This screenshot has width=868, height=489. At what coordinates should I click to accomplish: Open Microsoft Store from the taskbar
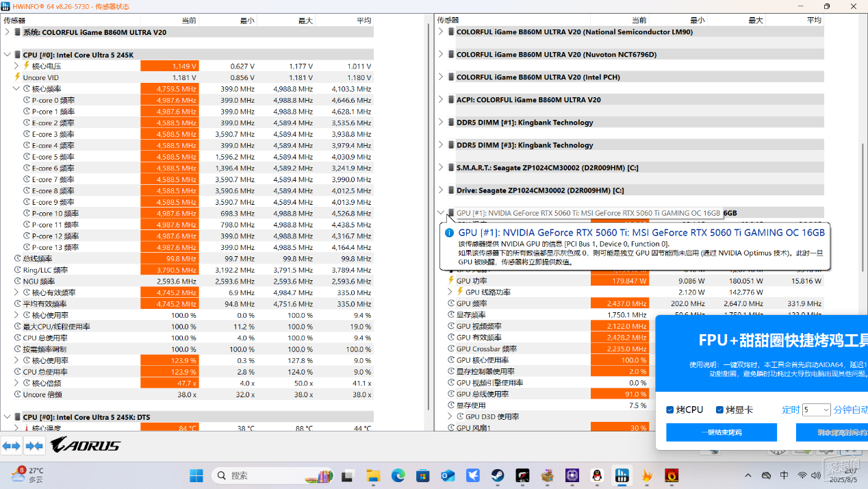click(423, 475)
